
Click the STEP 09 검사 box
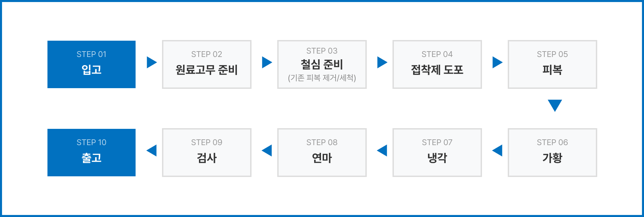click(x=207, y=153)
